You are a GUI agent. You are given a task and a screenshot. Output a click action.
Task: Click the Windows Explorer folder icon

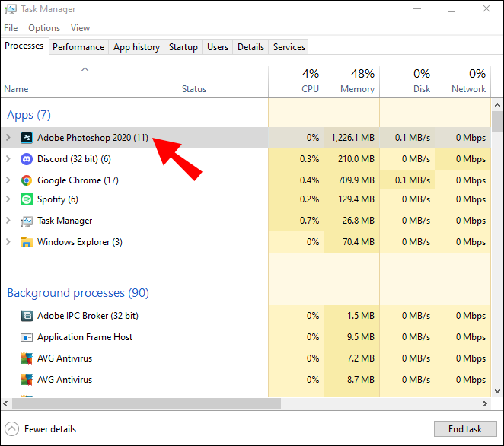[26, 242]
